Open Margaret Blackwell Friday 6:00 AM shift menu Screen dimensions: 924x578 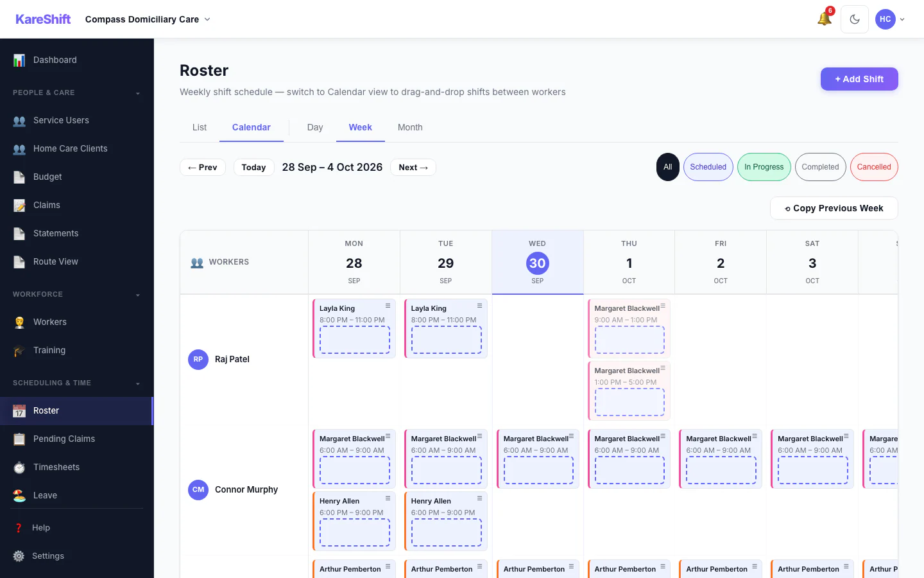(x=755, y=436)
